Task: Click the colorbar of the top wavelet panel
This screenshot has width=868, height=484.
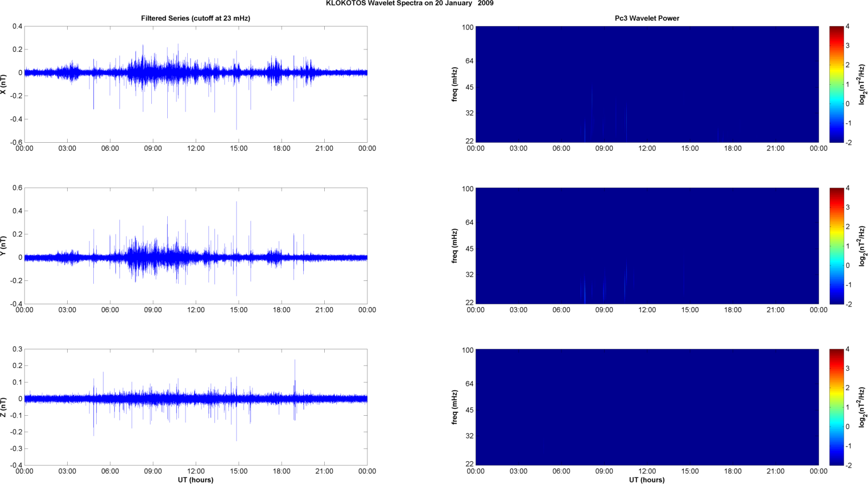Action: (836, 84)
